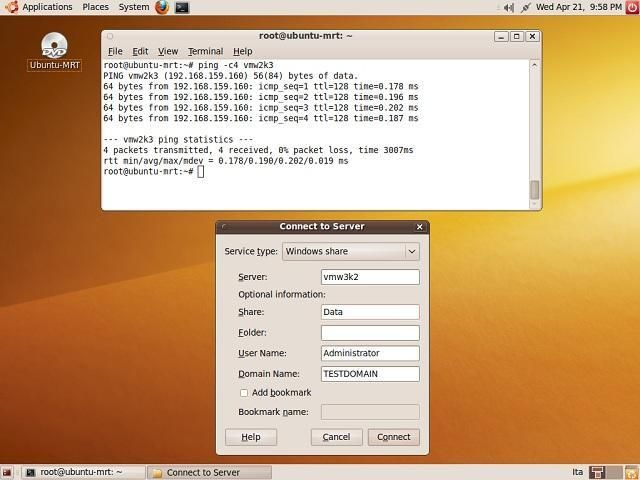
Task: Open the Edit menu in the terminal
Action: [140, 51]
